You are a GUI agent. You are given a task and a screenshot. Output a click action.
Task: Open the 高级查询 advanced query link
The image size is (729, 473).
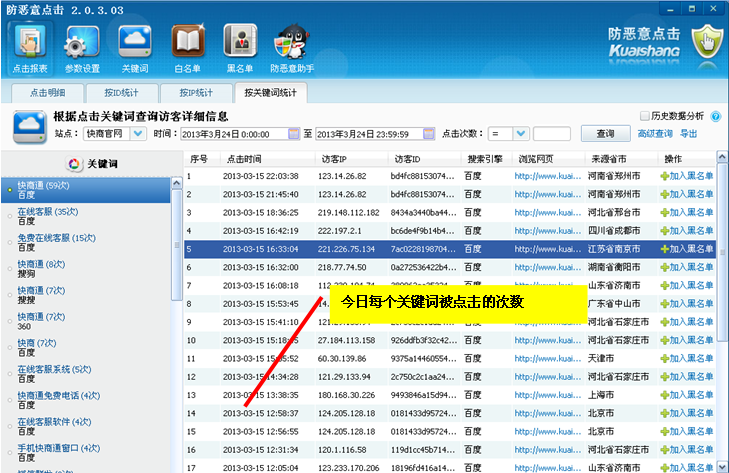point(655,134)
